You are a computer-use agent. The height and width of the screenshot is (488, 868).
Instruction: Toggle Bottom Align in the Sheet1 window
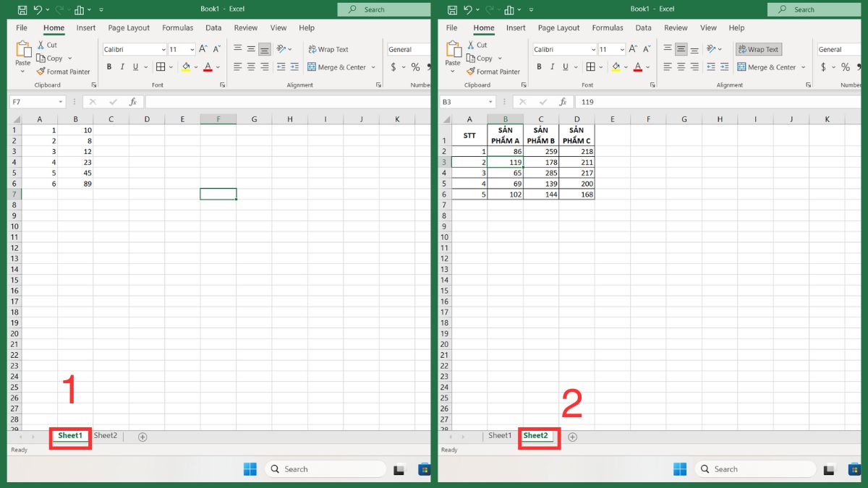click(x=265, y=49)
